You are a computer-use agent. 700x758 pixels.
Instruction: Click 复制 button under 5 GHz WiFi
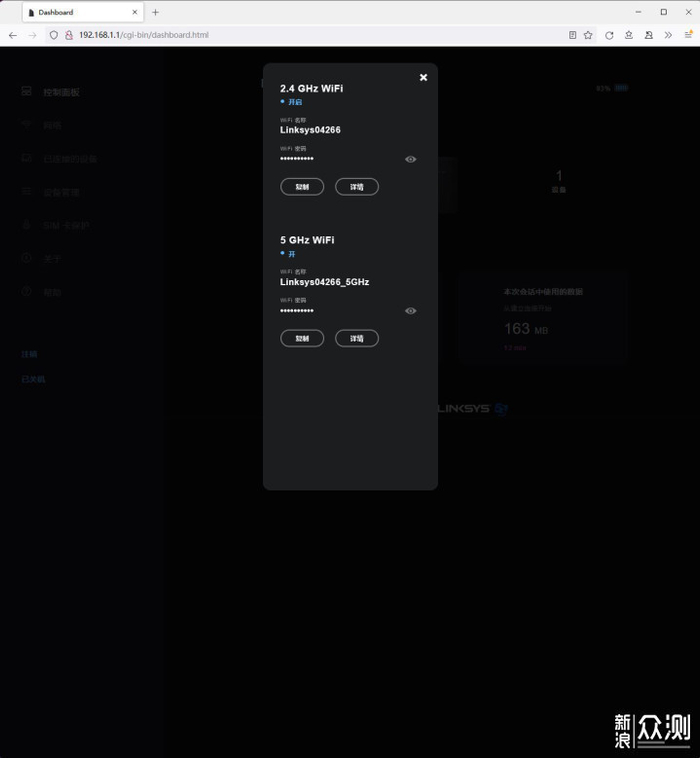(302, 338)
